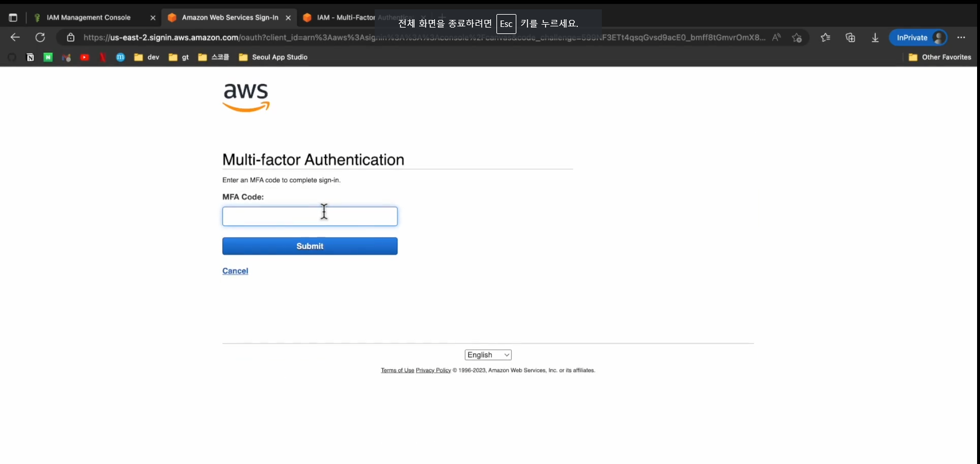Open the Seoul App Studio folder
980x464 pixels.
tap(273, 57)
